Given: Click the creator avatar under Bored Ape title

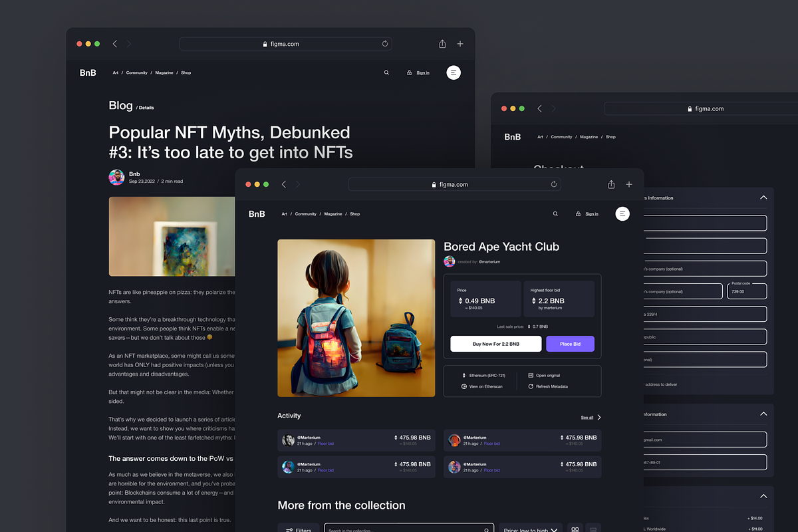Looking at the screenshot, I should (450, 261).
